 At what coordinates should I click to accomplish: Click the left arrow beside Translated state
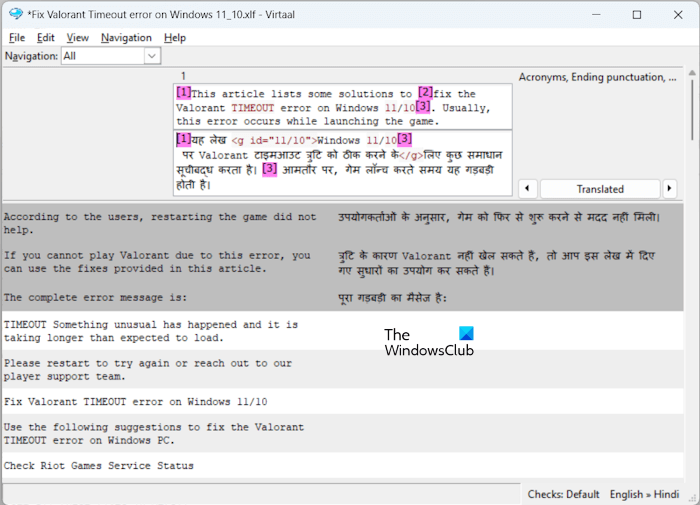pyautogui.click(x=527, y=188)
